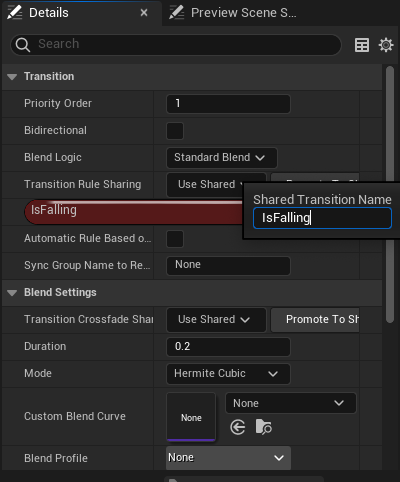400x482 pixels.
Task: Open Details panel settings gear
Action: (x=386, y=45)
